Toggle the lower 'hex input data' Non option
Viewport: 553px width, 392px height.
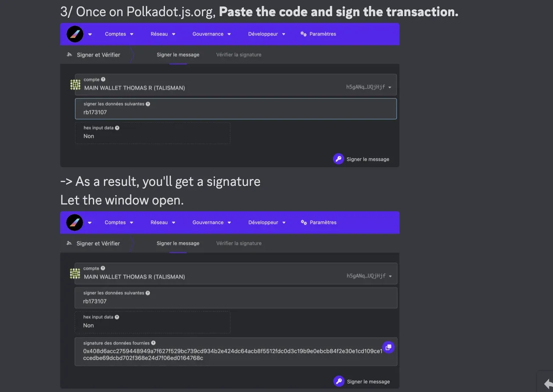(153, 322)
